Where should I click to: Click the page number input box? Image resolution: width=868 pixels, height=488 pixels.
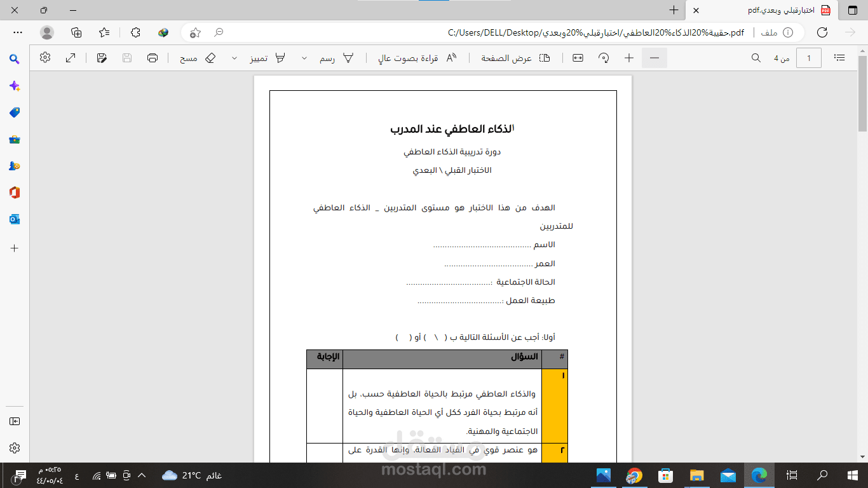pos(809,58)
